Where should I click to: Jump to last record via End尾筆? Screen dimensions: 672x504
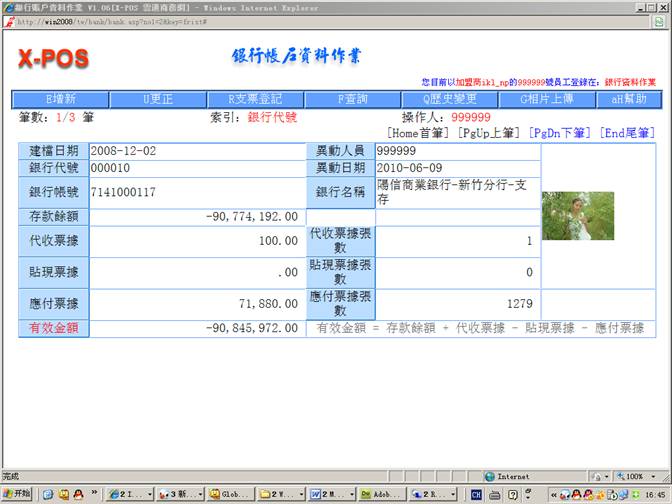click(x=627, y=132)
